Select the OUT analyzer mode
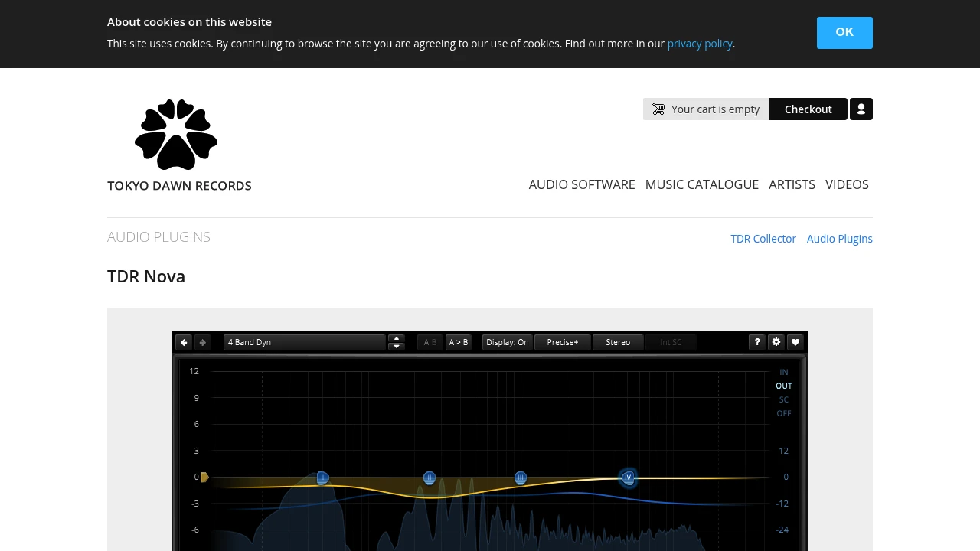Screen dimensions: 980x551 tap(784, 386)
